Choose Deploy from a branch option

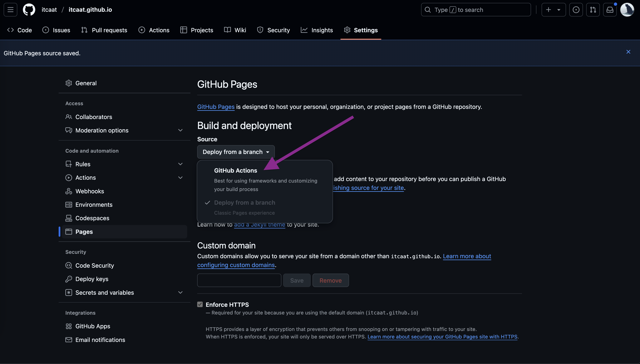[x=265, y=207]
